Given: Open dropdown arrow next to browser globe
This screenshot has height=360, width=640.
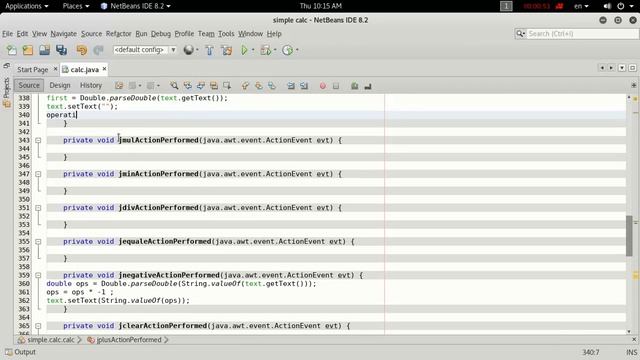Looking at the screenshot, I should pos(197,50).
